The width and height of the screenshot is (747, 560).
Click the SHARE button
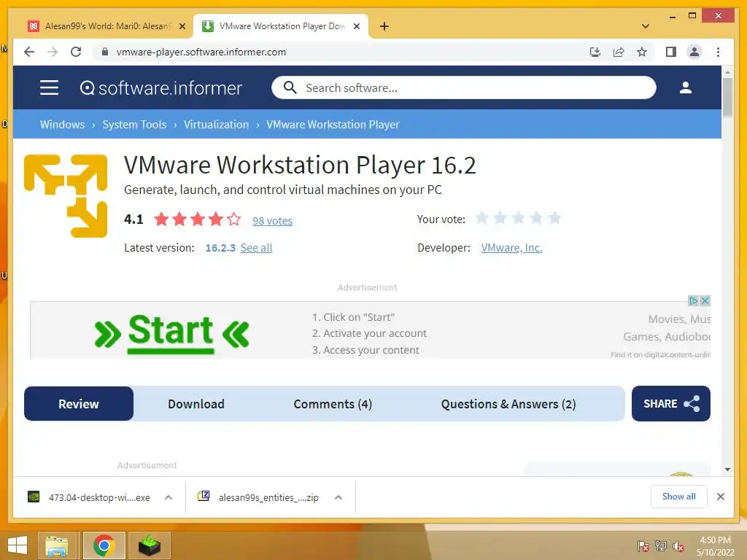671,404
